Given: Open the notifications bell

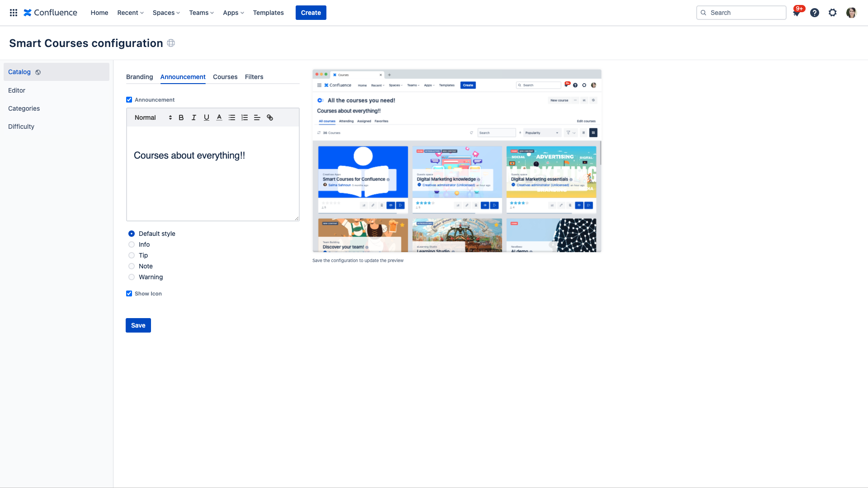Looking at the screenshot, I should click(797, 13).
